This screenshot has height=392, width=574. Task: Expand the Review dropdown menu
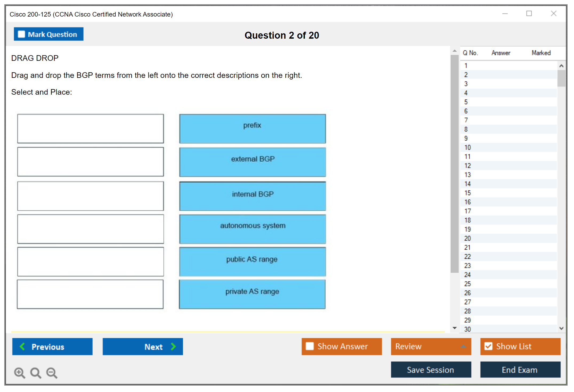[x=463, y=346]
